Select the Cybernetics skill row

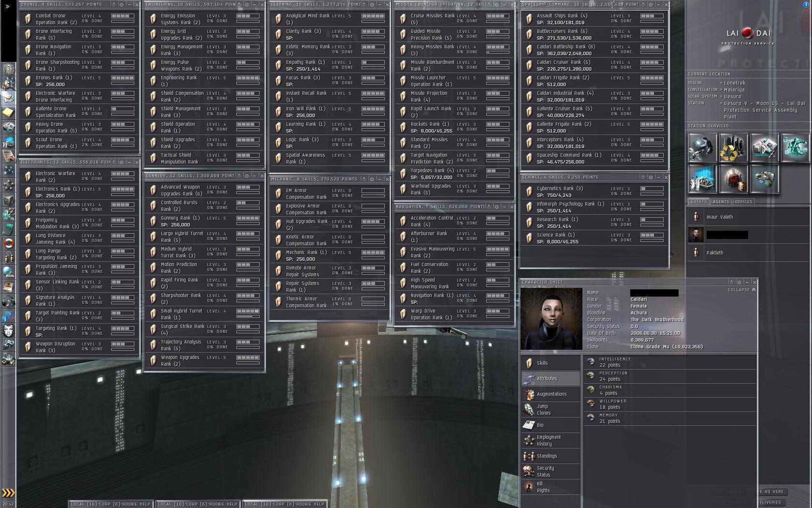tap(594, 192)
